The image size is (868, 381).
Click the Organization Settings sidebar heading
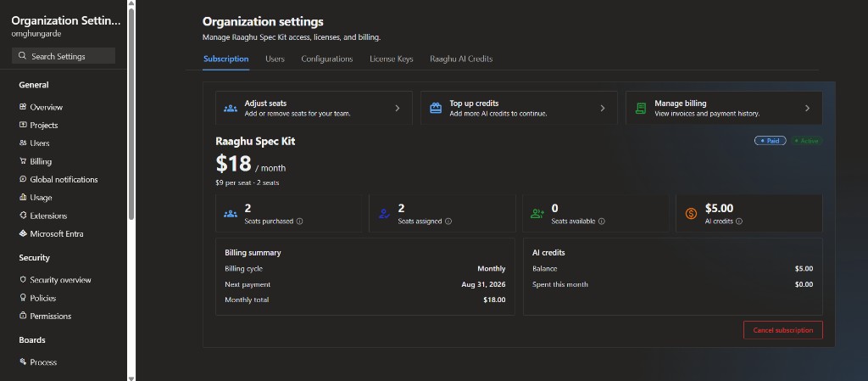tap(65, 20)
